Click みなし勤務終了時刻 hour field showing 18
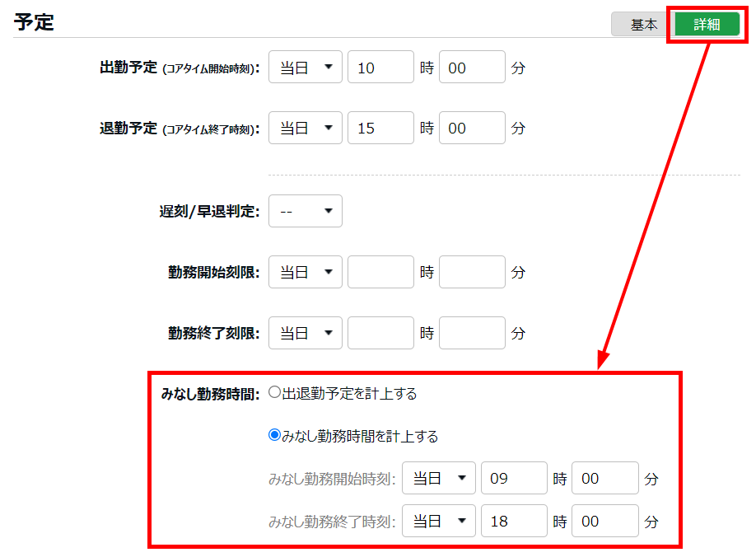The width and height of the screenshot is (756, 557). click(x=514, y=521)
